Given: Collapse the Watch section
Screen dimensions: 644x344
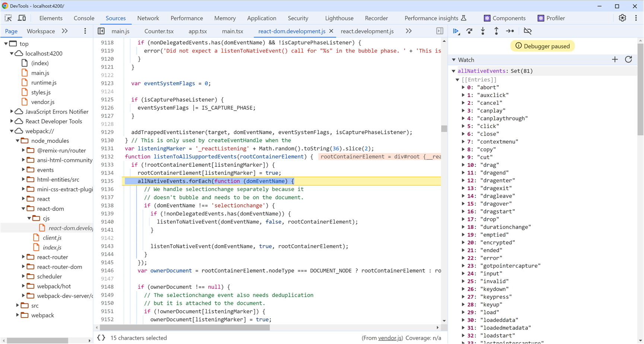Looking at the screenshot, I should click(x=454, y=60).
